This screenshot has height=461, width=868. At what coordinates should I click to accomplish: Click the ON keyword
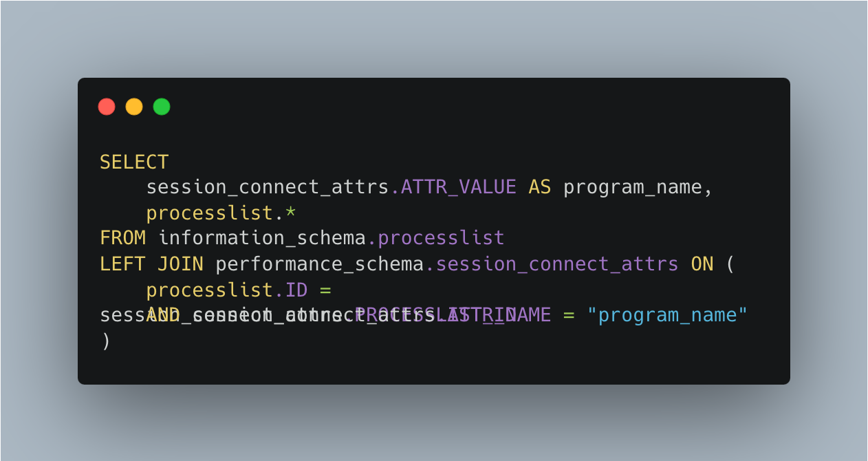[x=702, y=264]
